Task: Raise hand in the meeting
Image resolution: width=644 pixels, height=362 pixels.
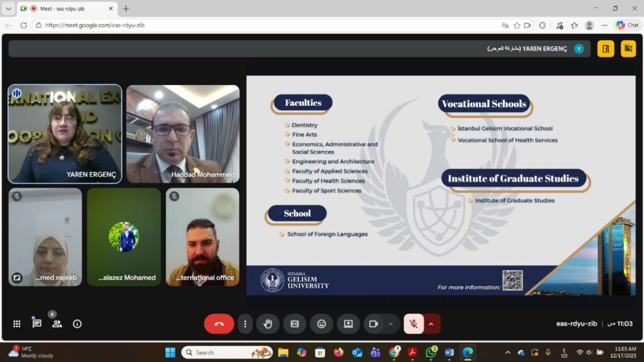Action: point(268,324)
